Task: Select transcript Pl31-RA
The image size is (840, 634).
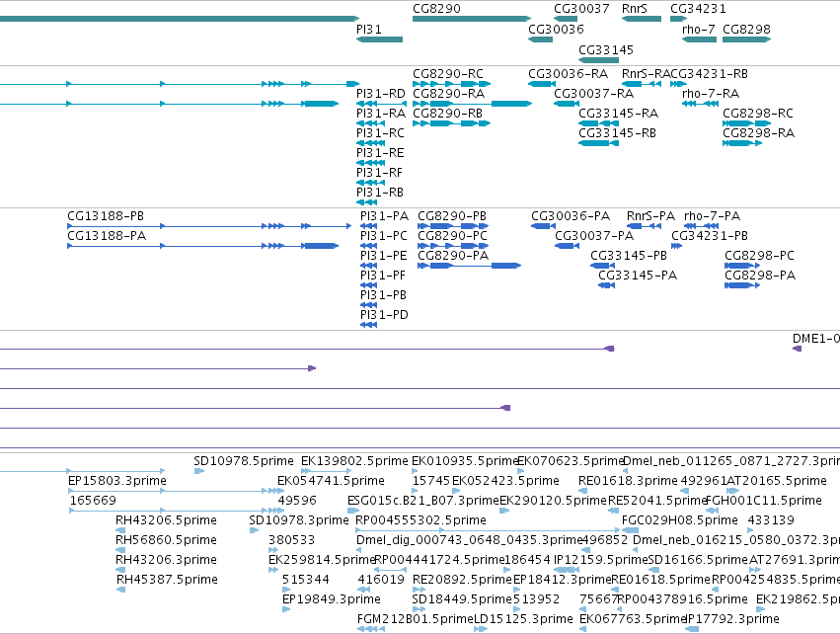Action: [370, 123]
